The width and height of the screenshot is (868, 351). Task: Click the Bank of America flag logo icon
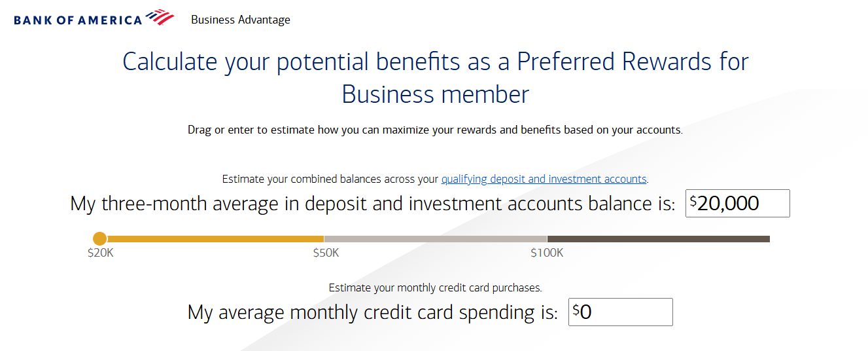[x=160, y=18]
